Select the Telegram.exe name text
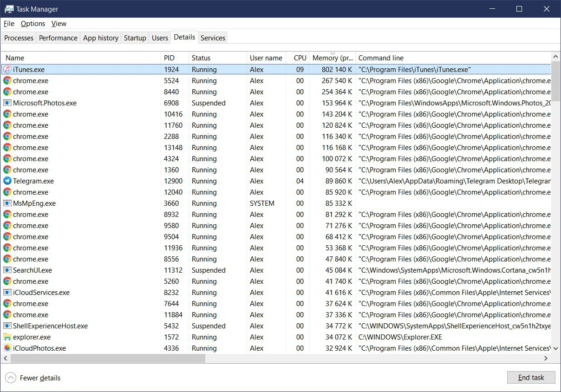 (33, 181)
